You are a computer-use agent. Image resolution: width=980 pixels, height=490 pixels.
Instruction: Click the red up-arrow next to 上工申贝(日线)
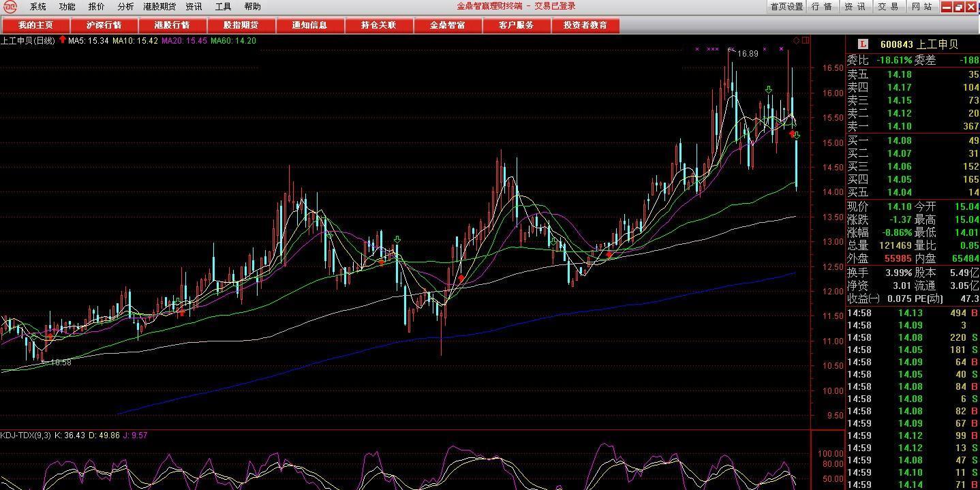click(63, 40)
